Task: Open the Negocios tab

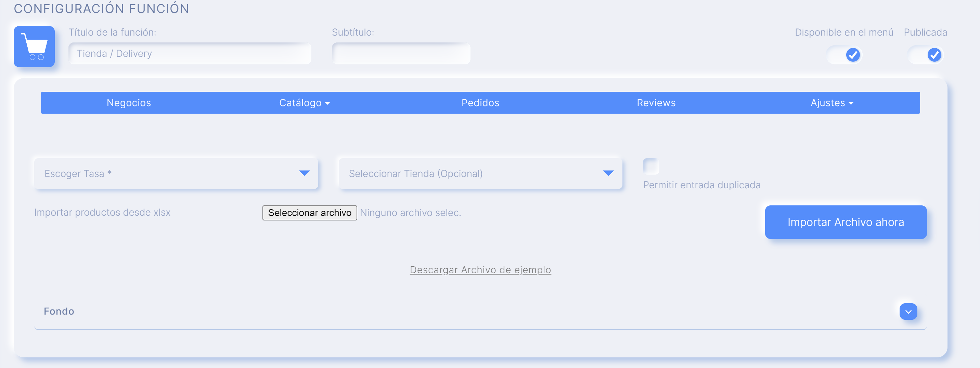Action: [129, 103]
